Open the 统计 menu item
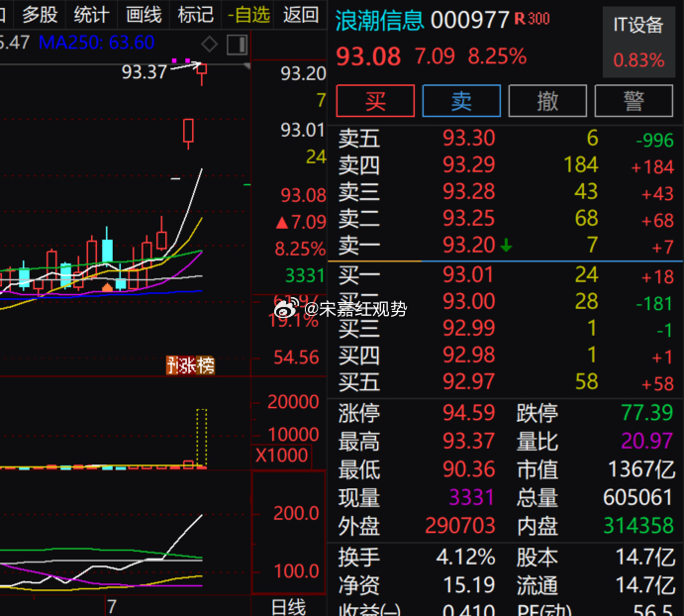The image size is (684, 616). (92, 15)
